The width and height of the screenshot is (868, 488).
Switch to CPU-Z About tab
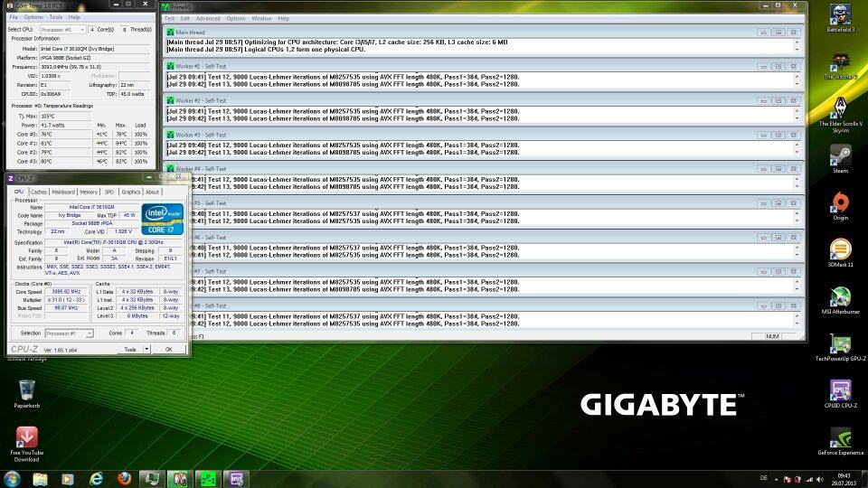pos(152,192)
